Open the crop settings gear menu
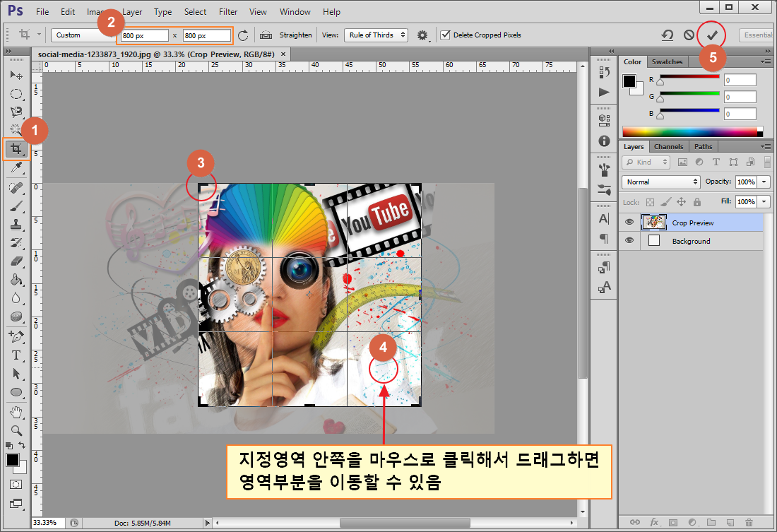Viewport: 777px width, 532px height. 422,35
